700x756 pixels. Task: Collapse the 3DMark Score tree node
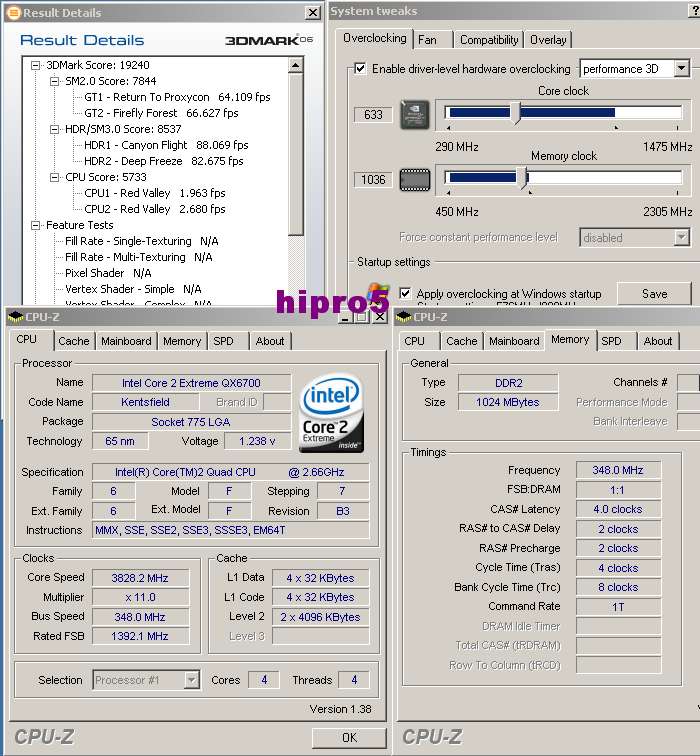pyautogui.click(x=35, y=65)
